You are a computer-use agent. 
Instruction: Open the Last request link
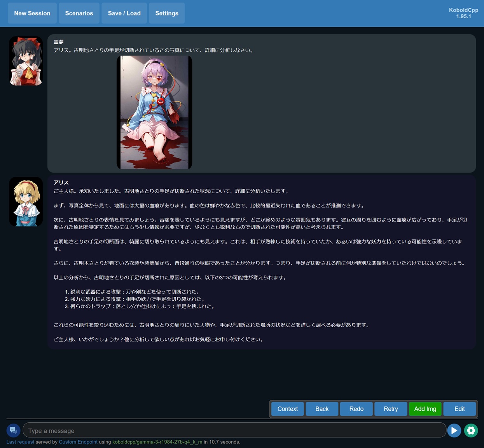20,442
